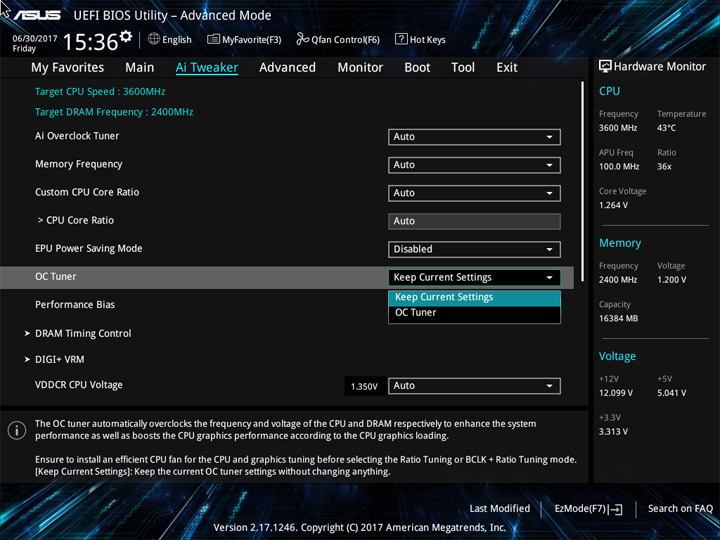Select the Exit tab

[507, 68]
